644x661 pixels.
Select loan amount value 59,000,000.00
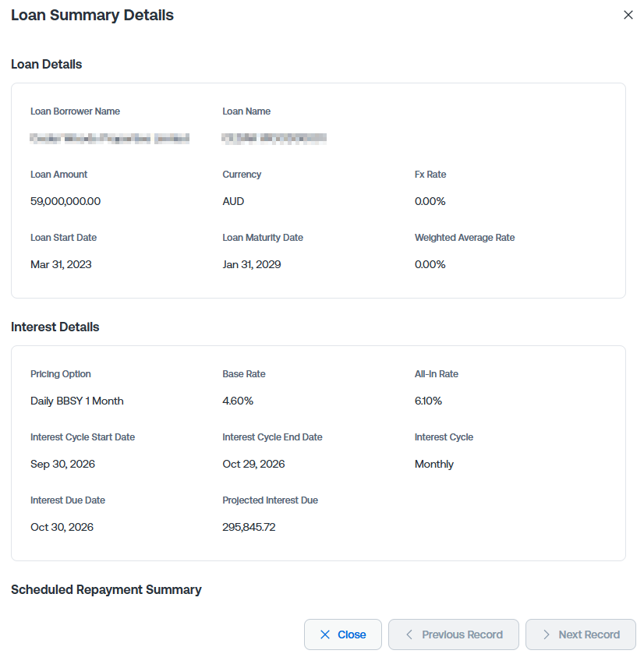coord(65,202)
